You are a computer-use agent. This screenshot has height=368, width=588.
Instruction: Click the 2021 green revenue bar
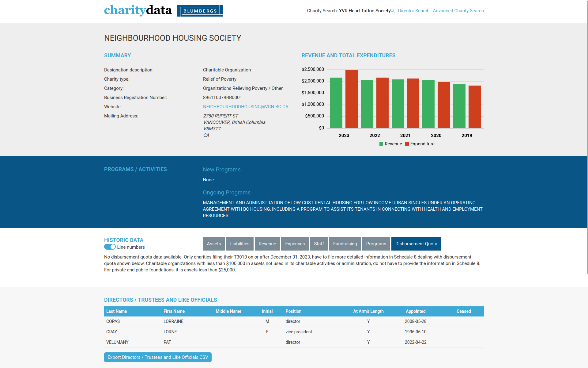398,104
